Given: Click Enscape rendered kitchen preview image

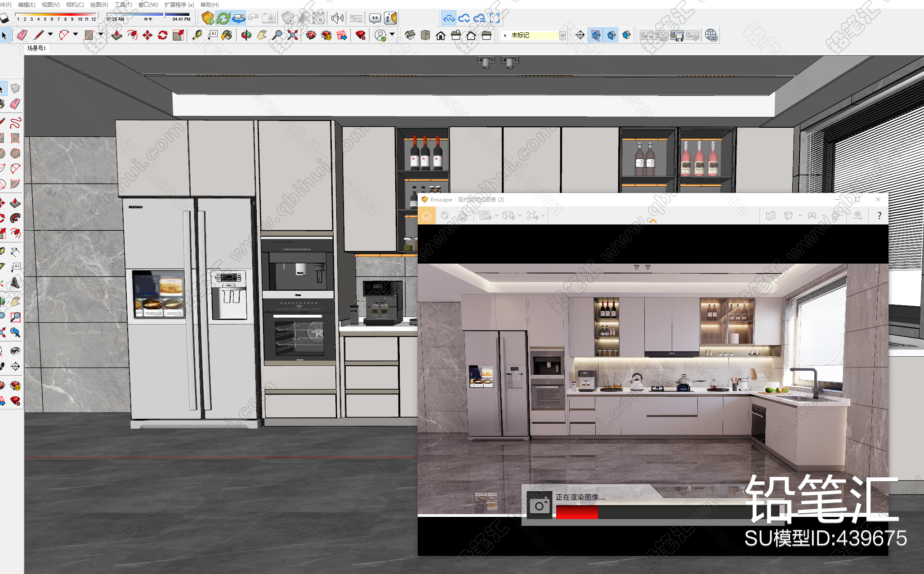Looking at the screenshot, I should point(653,389).
